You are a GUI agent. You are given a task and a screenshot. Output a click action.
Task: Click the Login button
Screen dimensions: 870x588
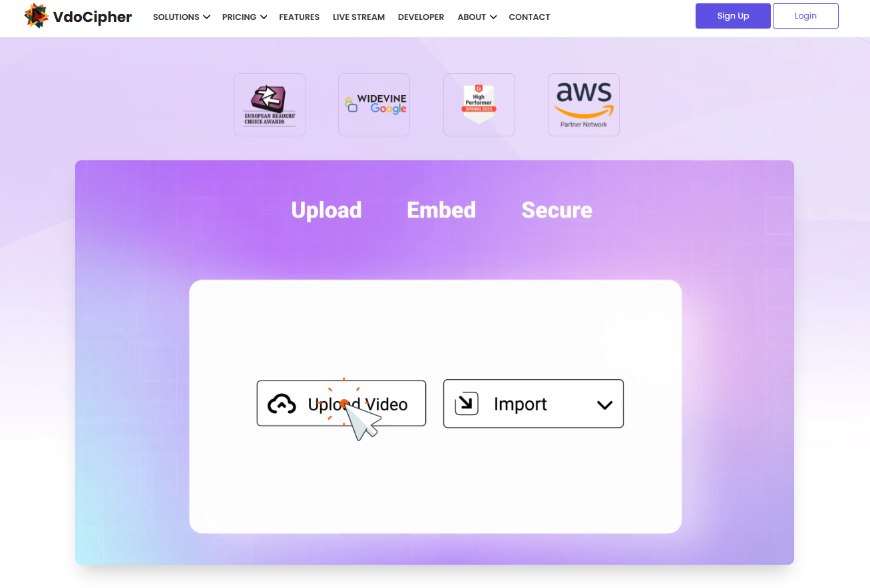click(805, 16)
